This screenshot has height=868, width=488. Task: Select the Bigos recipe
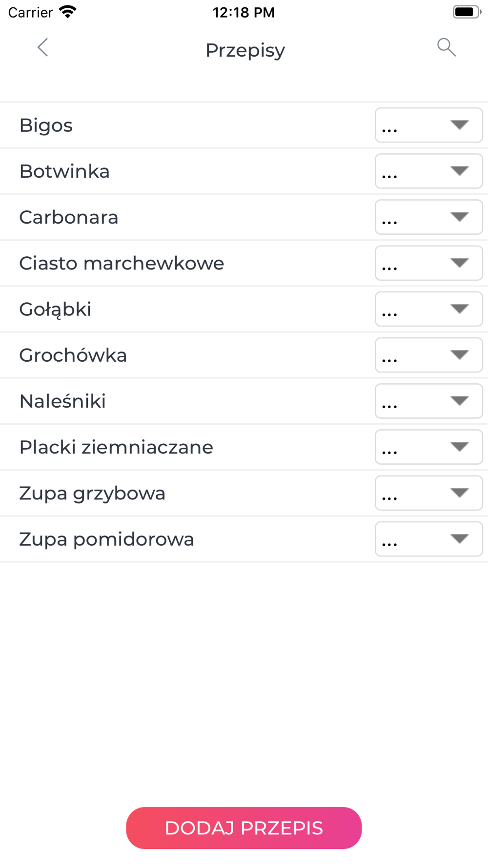click(46, 125)
